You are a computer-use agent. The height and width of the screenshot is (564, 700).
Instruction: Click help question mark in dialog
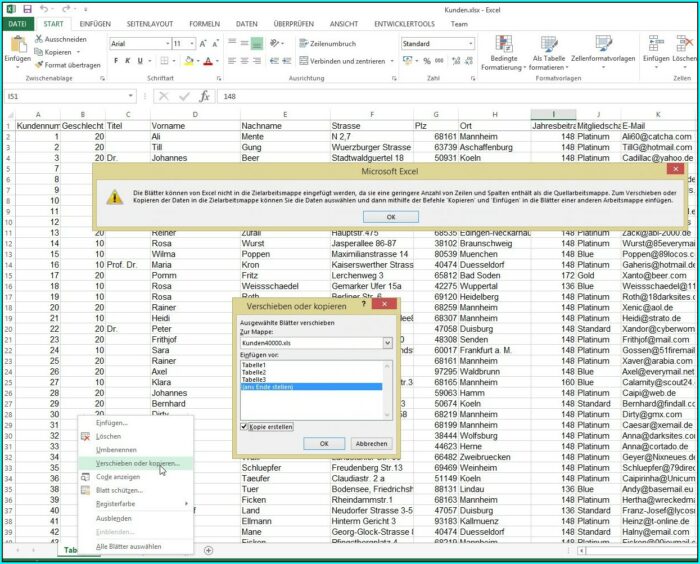363,304
